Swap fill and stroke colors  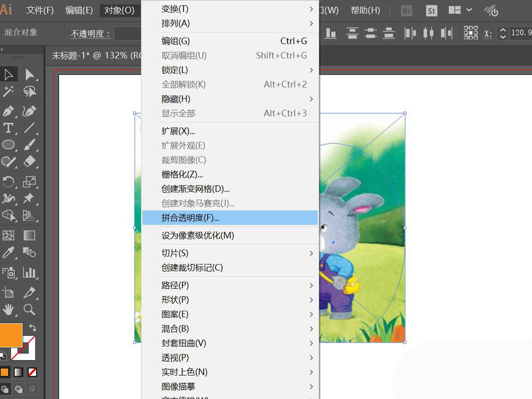(32, 328)
